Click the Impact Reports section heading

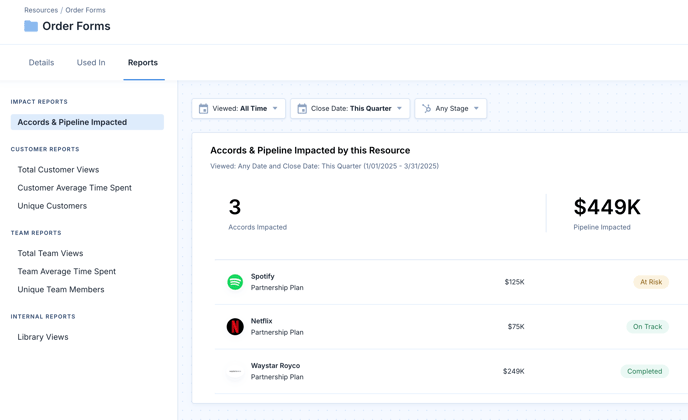pyautogui.click(x=39, y=102)
